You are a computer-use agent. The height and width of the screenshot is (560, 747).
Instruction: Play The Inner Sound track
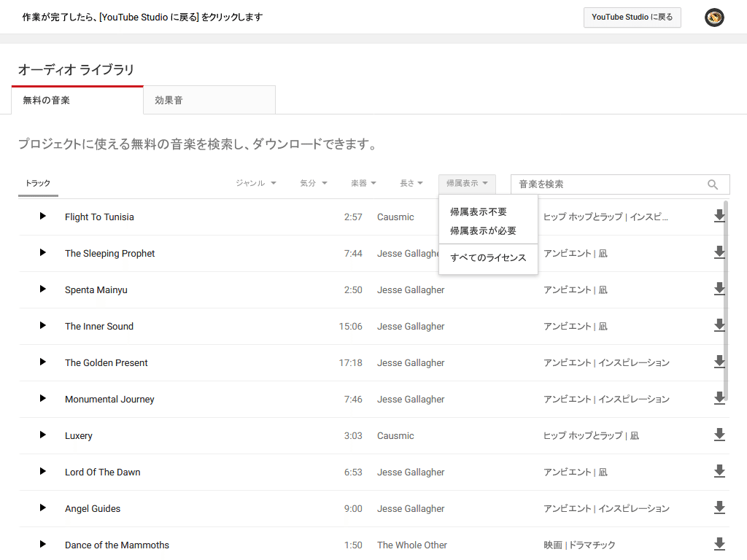(43, 325)
